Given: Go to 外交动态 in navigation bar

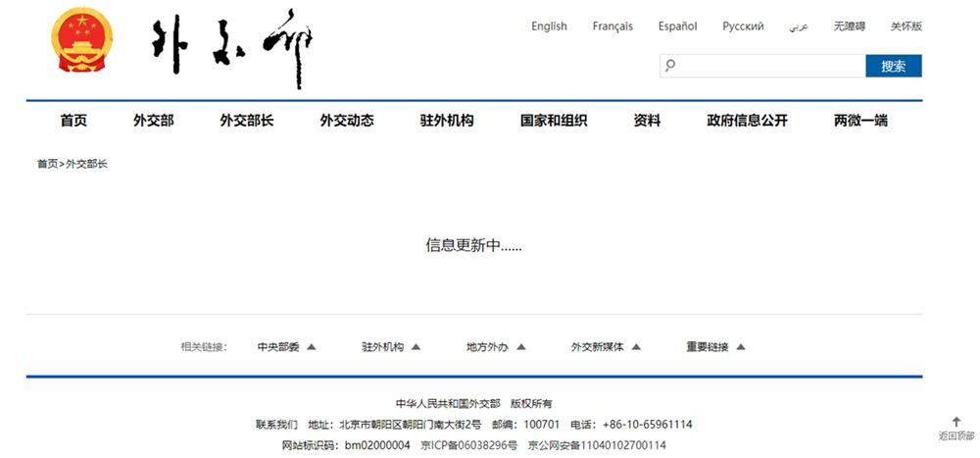Looking at the screenshot, I should click(x=346, y=121).
